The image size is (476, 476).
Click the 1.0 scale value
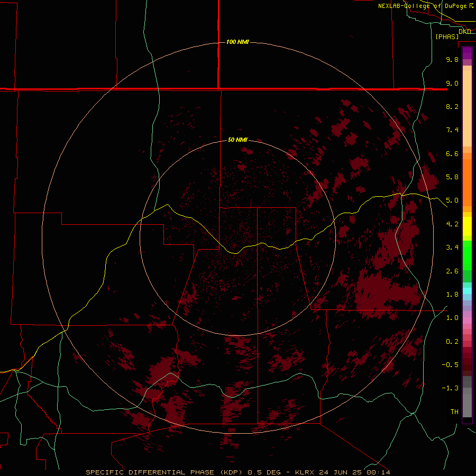click(x=452, y=318)
